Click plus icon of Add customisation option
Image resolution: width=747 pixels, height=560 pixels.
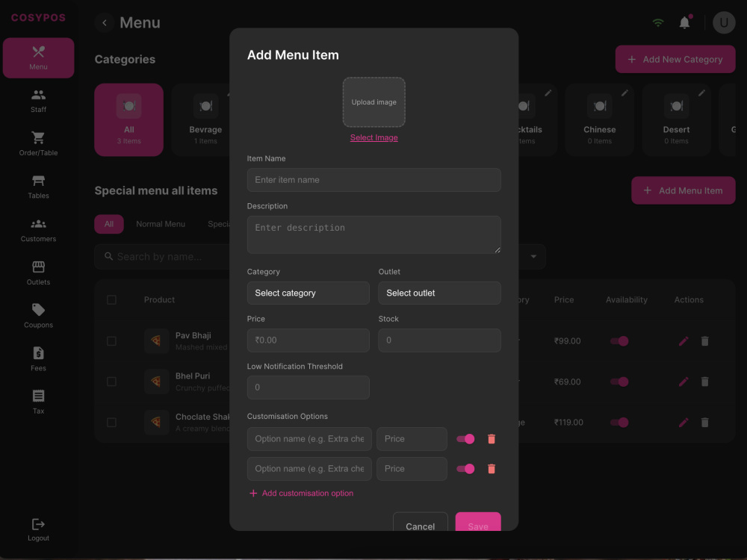pos(253,494)
